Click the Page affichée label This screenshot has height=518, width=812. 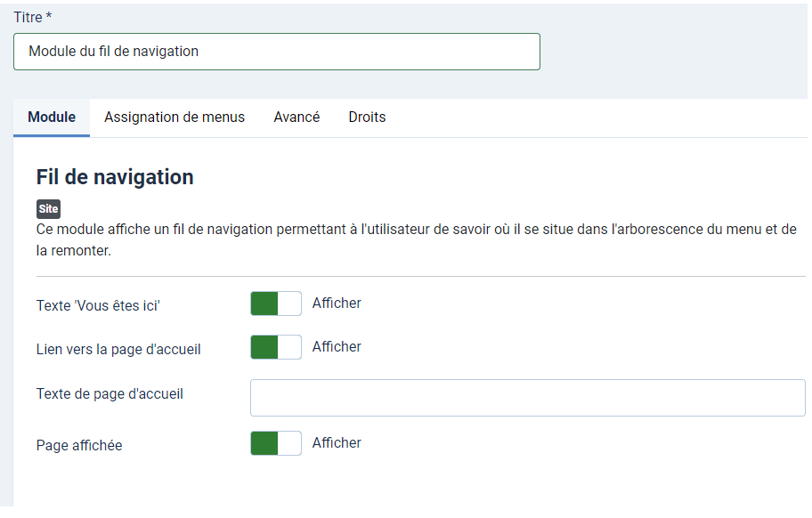pos(79,446)
